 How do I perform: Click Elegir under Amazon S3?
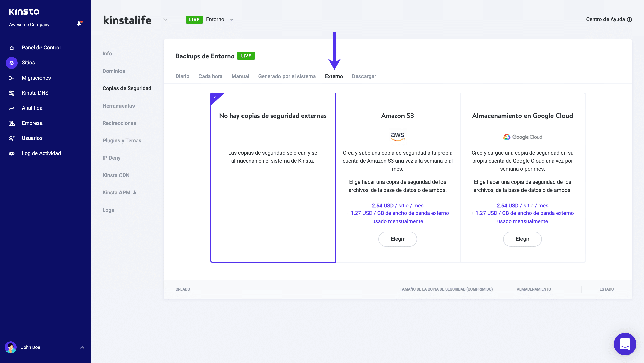click(397, 239)
